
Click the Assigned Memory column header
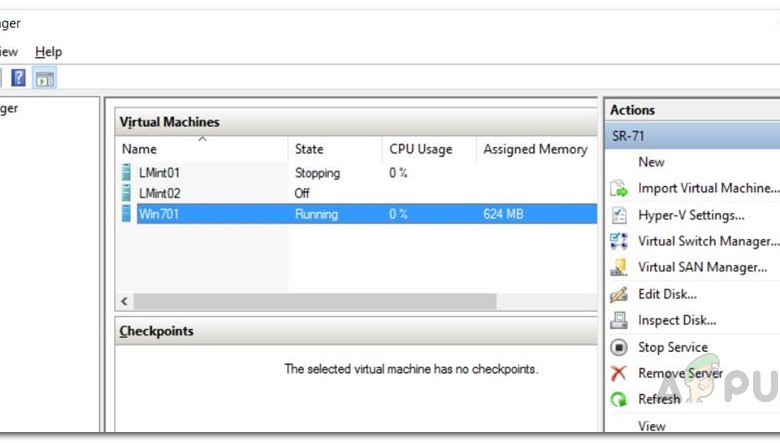(x=535, y=149)
